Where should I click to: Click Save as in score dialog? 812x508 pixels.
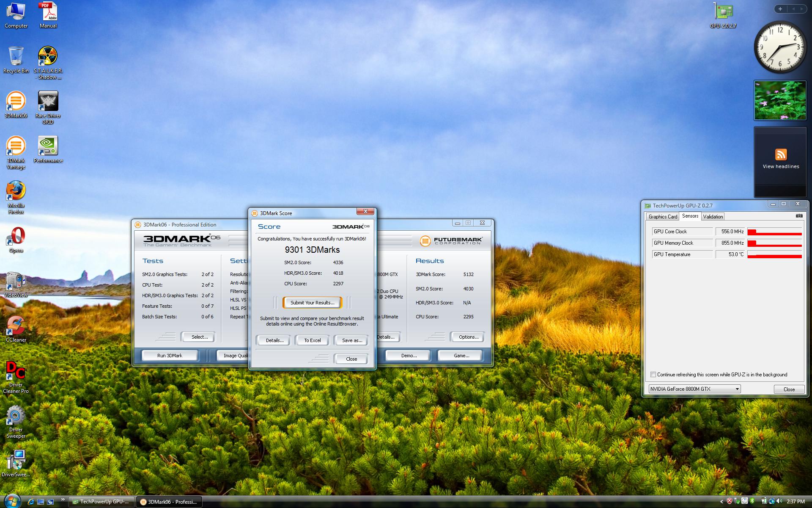(352, 340)
